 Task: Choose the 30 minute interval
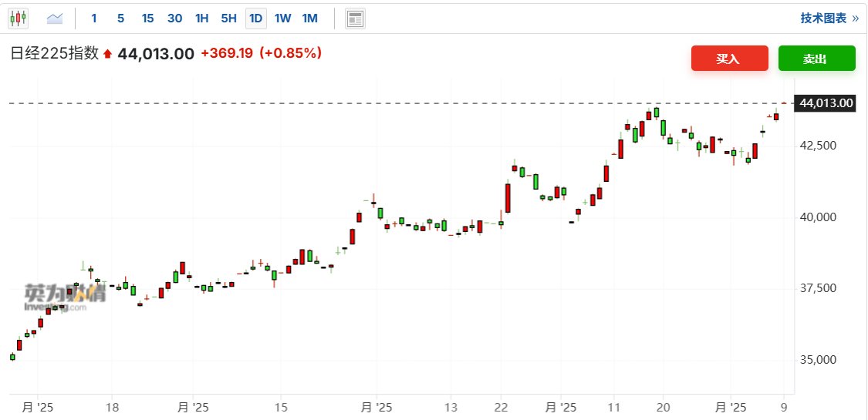175,18
